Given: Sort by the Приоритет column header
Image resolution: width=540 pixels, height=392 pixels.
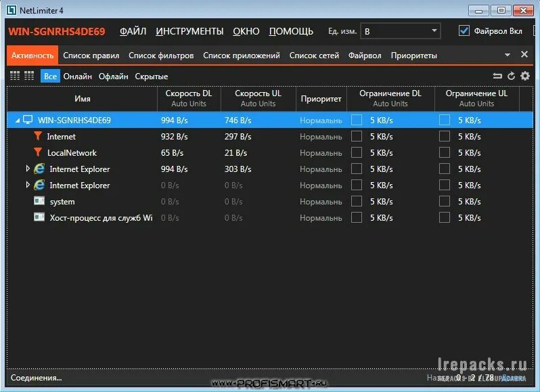Looking at the screenshot, I should [321, 99].
